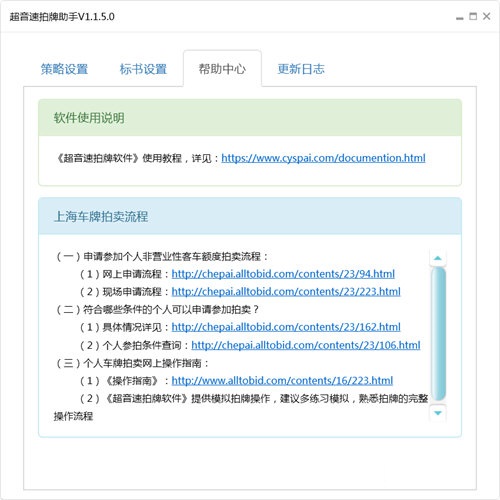
Task: Select the 帮助中心 tab
Action: [x=222, y=69]
